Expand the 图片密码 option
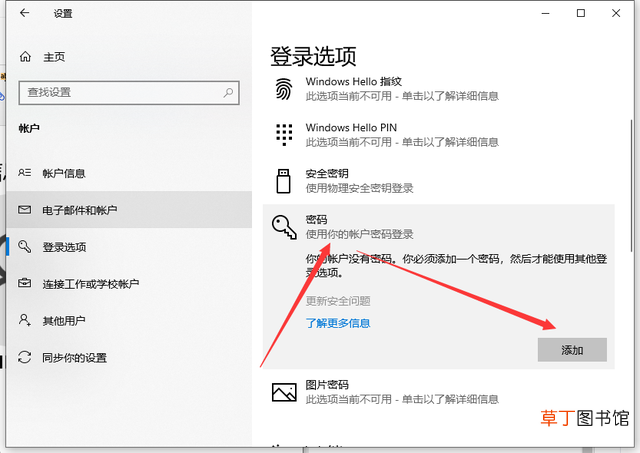Screen dimensions: 640x453 click(x=438, y=392)
